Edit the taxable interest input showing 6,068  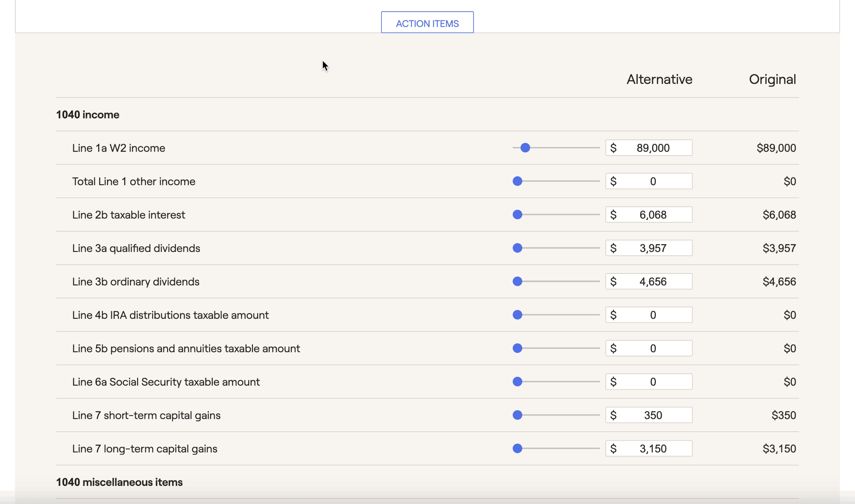tap(649, 215)
